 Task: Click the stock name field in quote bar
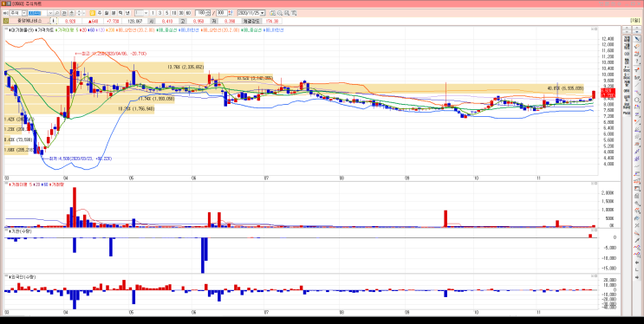pos(29,21)
